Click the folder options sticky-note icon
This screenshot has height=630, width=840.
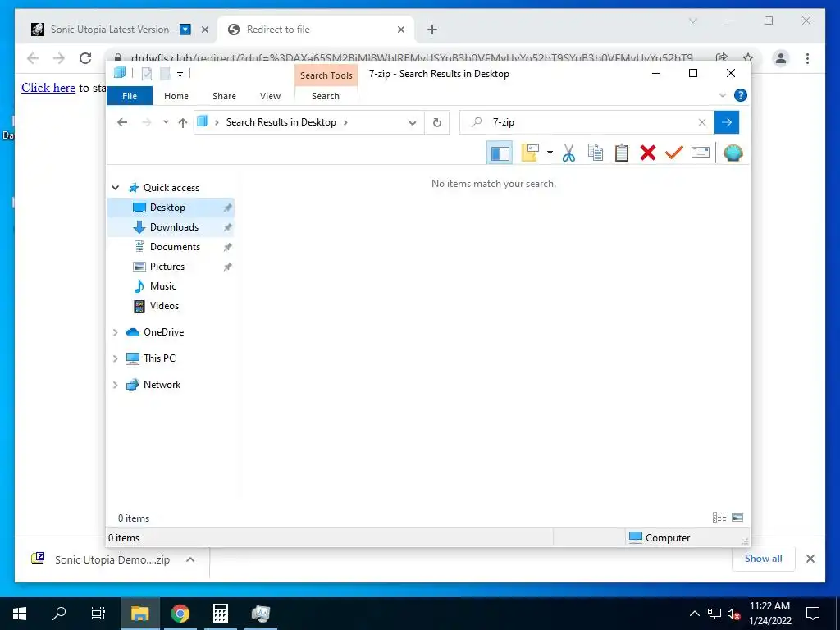click(530, 153)
